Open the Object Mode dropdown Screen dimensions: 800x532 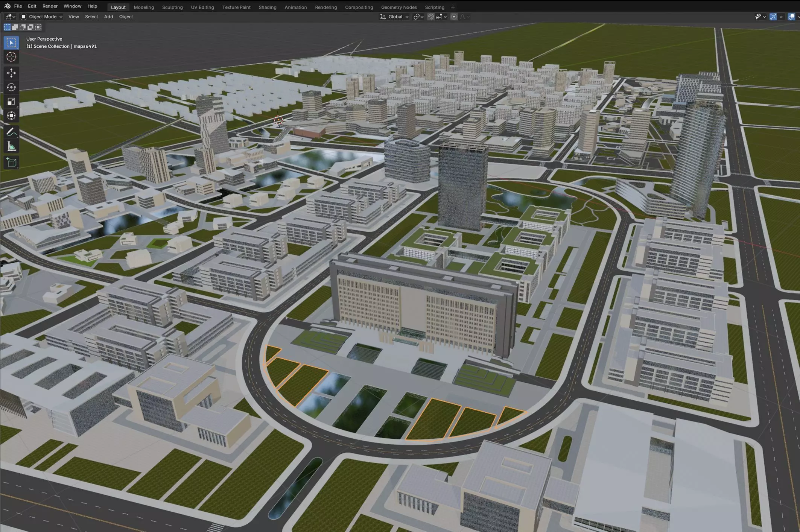[x=41, y=17]
